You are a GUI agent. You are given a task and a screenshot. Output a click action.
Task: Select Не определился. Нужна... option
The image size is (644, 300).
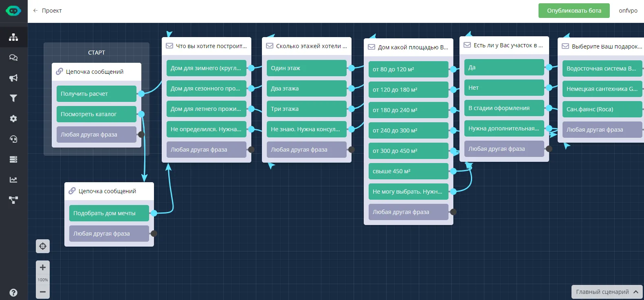[x=207, y=129]
